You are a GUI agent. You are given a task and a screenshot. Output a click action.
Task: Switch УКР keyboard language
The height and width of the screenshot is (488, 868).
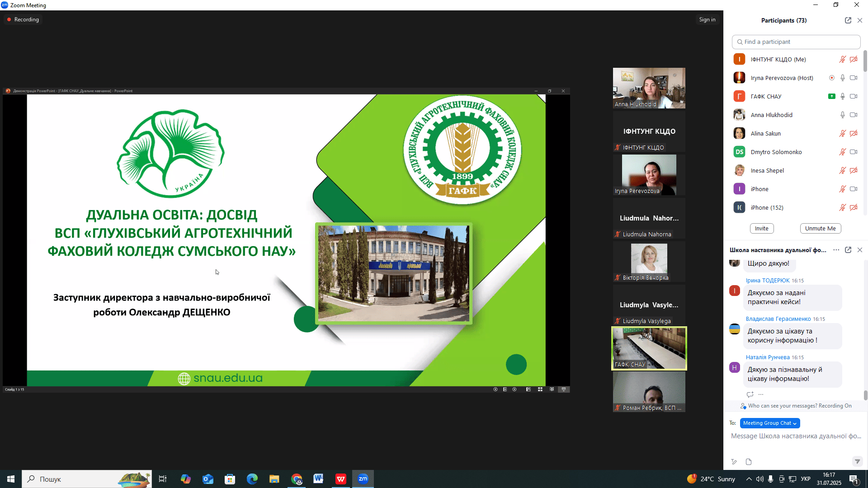806,479
